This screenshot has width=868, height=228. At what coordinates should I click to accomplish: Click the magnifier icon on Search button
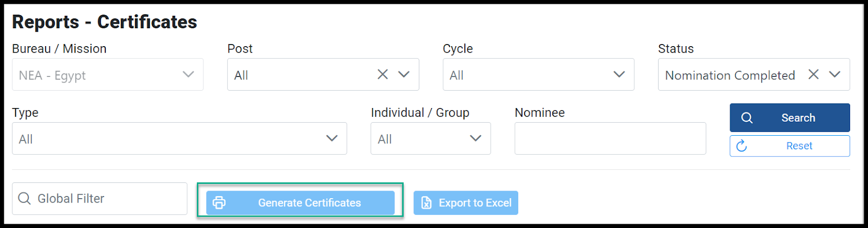747,118
